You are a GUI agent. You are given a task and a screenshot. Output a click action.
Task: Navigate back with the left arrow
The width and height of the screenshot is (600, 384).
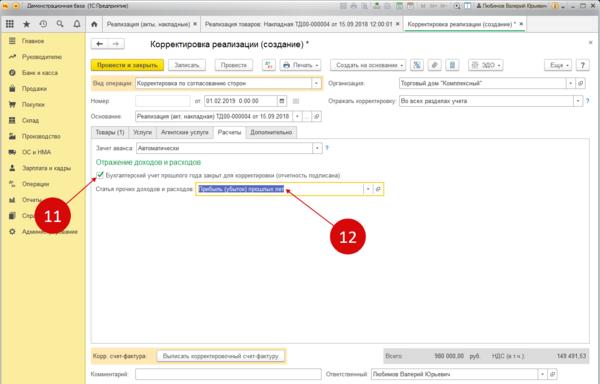click(x=99, y=44)
